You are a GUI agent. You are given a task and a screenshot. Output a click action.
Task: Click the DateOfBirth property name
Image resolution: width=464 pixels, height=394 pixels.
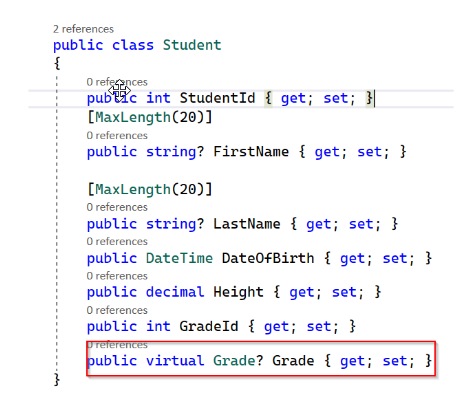(x=268, y=259)
